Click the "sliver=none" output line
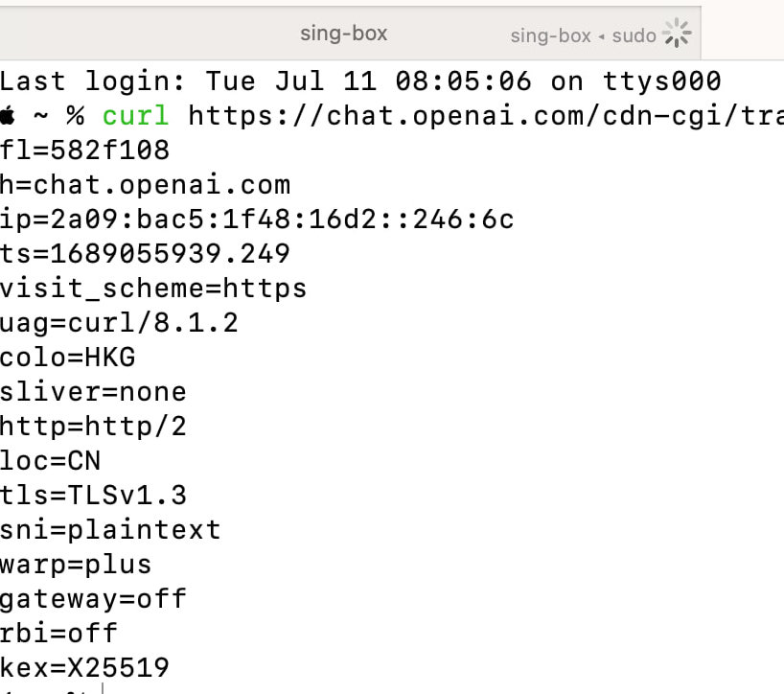Image resolution: width=784 pixels, height=694 pixels. coord(93,391)
